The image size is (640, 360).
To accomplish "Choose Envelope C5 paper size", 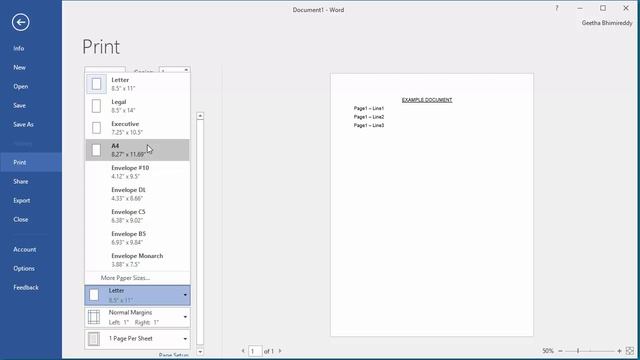I will coord(137,216).
